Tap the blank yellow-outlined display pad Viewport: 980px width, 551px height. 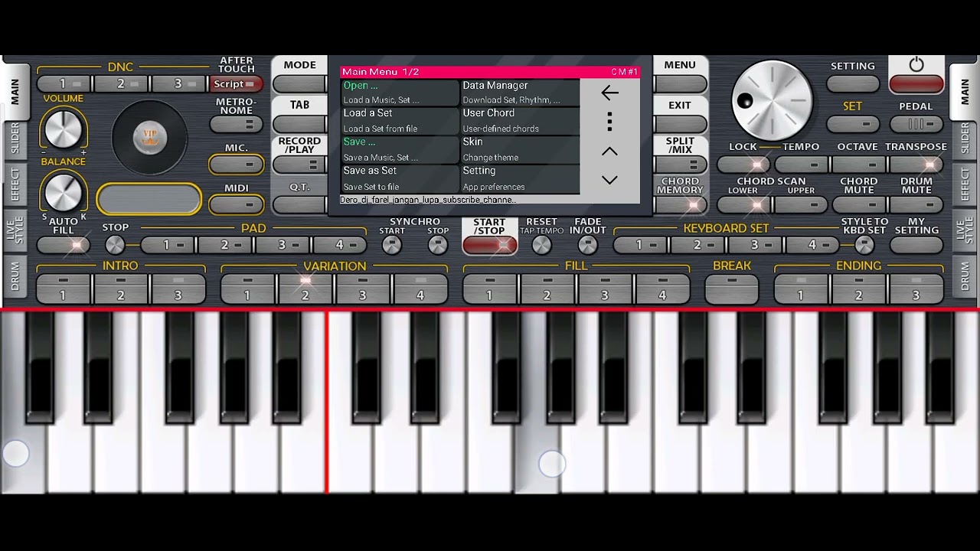(149, 199)
